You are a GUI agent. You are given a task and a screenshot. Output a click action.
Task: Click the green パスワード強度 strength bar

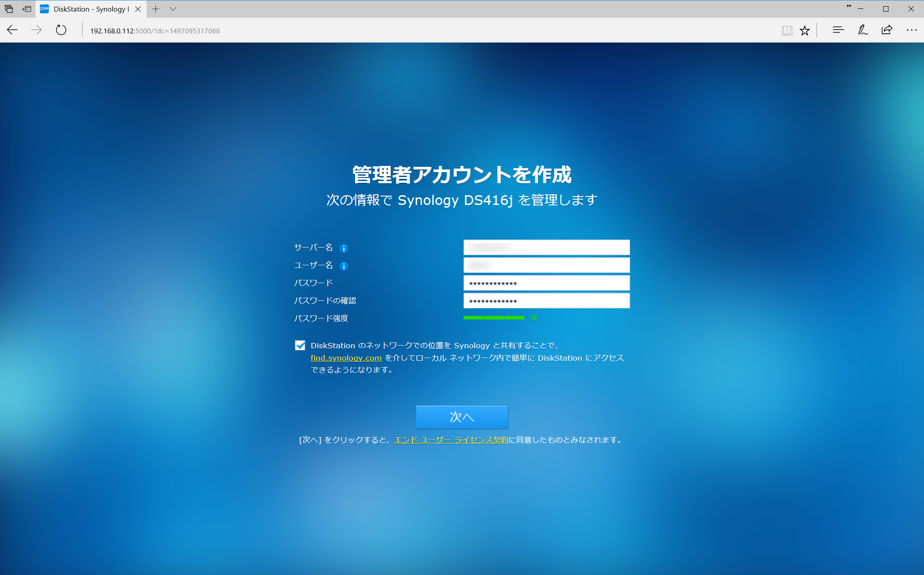pos(494,318)
